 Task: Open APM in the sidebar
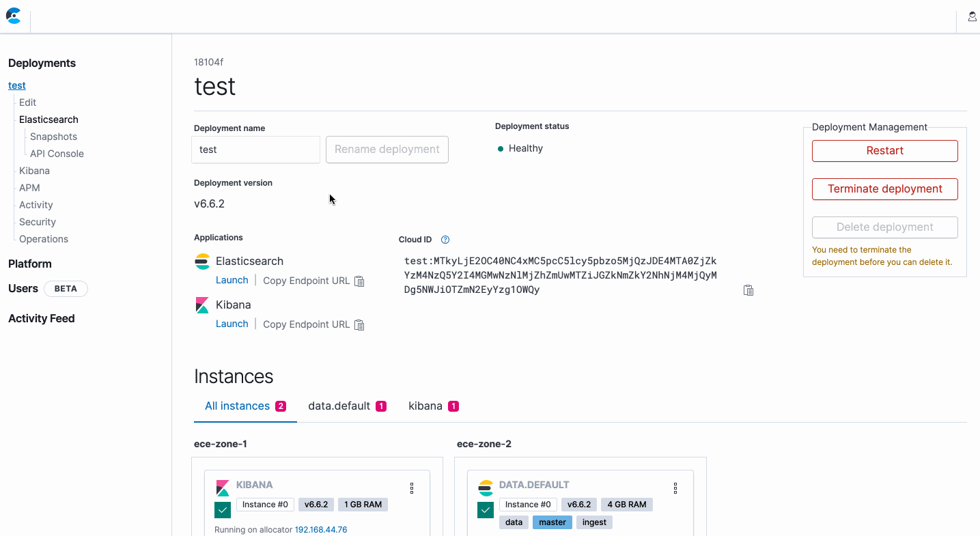(29, 188)
